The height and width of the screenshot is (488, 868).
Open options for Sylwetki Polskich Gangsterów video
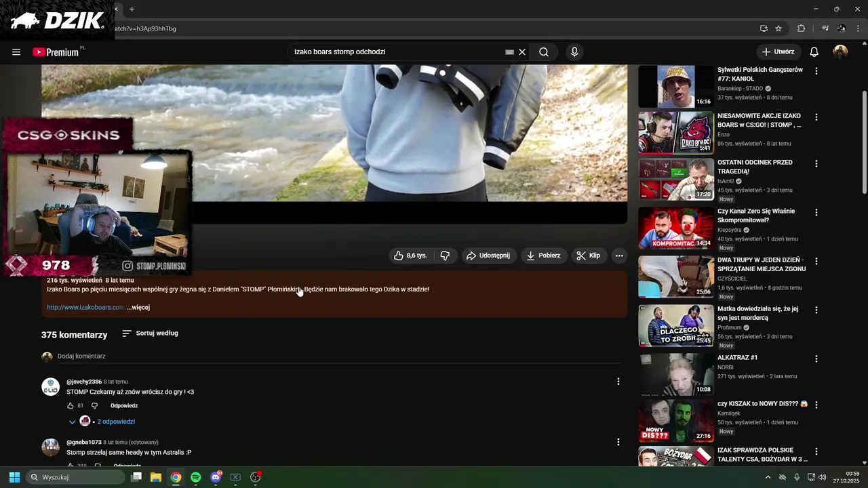pyautogui.click(x=816, y=71)
